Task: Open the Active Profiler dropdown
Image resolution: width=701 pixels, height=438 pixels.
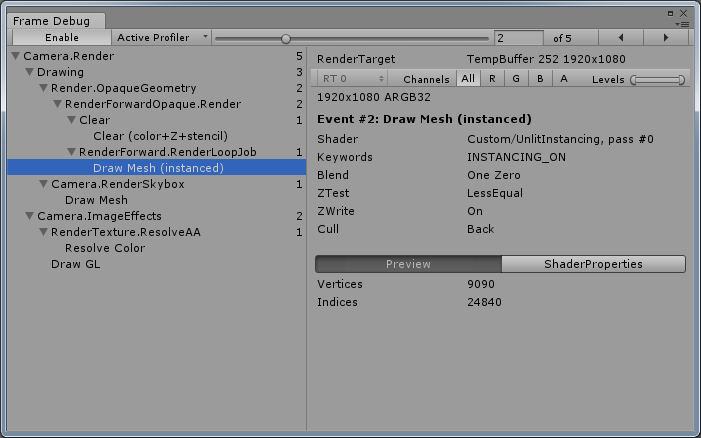Action: (x=162, y=37)
